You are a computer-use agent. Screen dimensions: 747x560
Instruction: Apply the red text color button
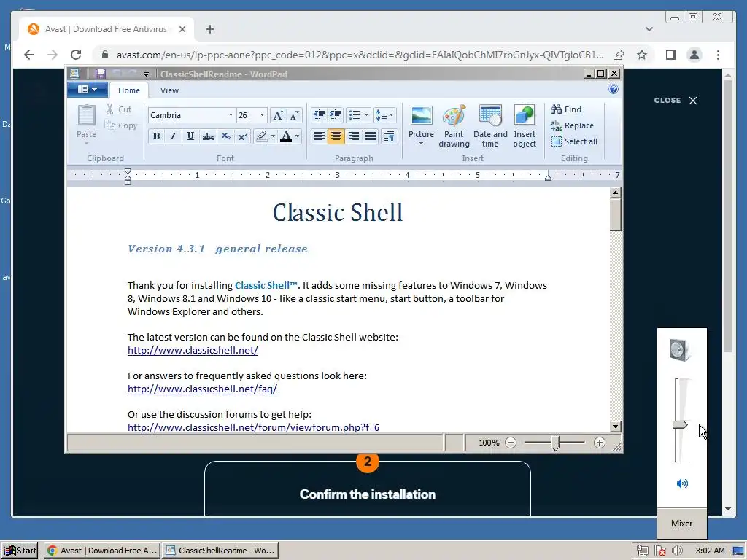click(x=286, y=136)
